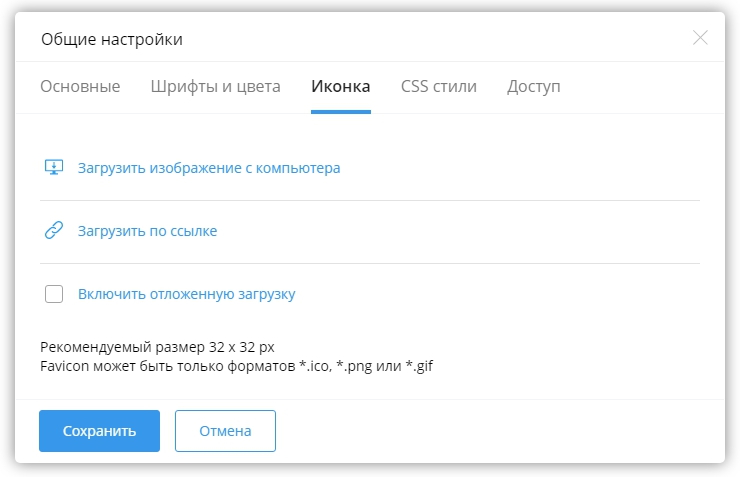Click the Favicon formats hint text
Image resolution: width=740 pixels, height=477 pixels.
[236, 365]
